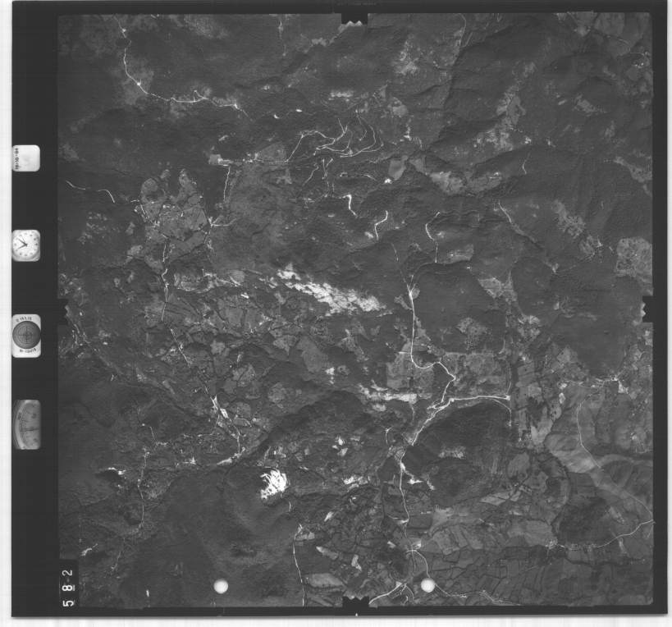Screen dimensions: 672x627
Task: Click the blank data card above the clock
Action: pyautogui.click(x=26, y=158)
